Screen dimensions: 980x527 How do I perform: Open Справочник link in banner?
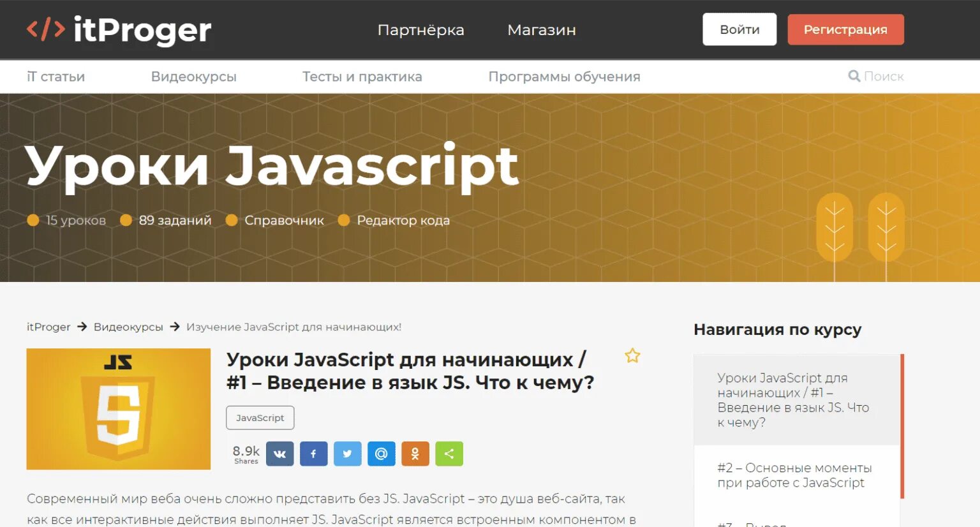tap(284, 220)
